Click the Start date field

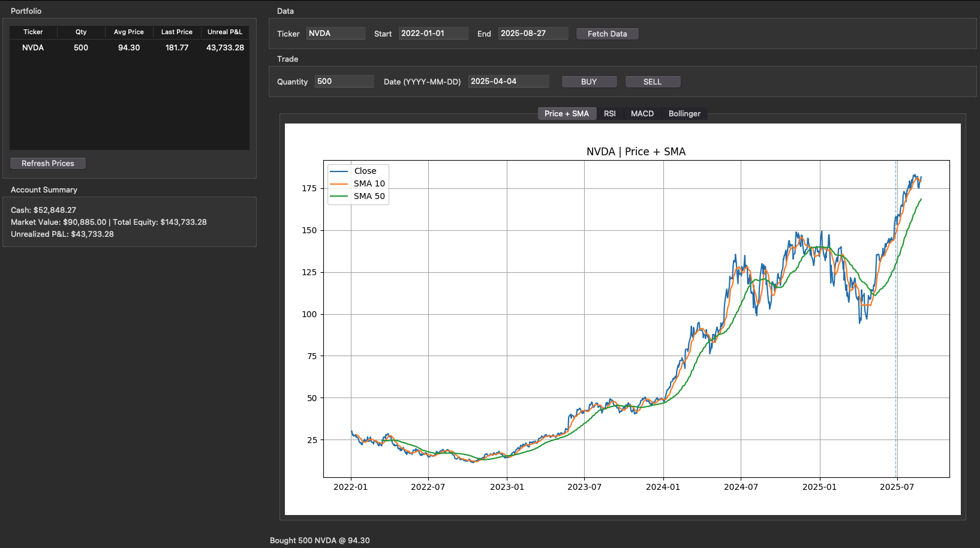coord(433,33)
